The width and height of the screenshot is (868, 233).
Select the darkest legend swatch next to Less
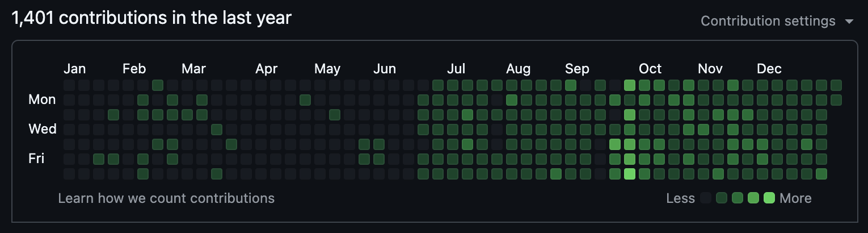click(706, 198)
